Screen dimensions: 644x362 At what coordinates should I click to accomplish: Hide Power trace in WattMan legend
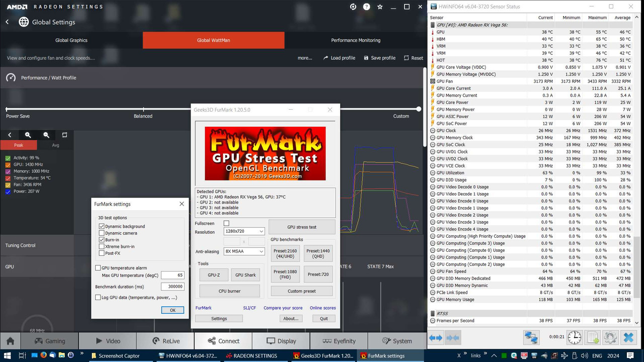(x=8, y=192)
